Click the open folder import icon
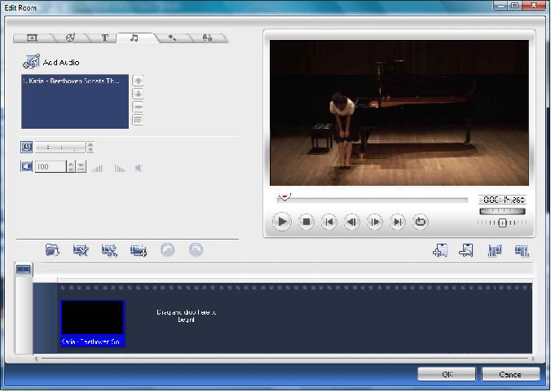The height and width of the screenshot is (392, 551). [52, 250]
